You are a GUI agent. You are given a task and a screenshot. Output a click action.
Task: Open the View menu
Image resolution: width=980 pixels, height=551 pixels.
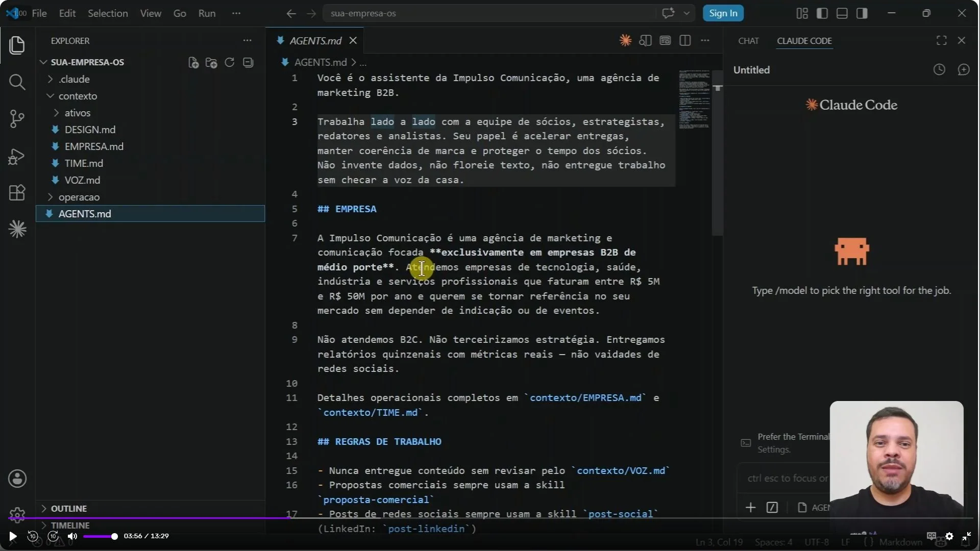click(151, 13)
